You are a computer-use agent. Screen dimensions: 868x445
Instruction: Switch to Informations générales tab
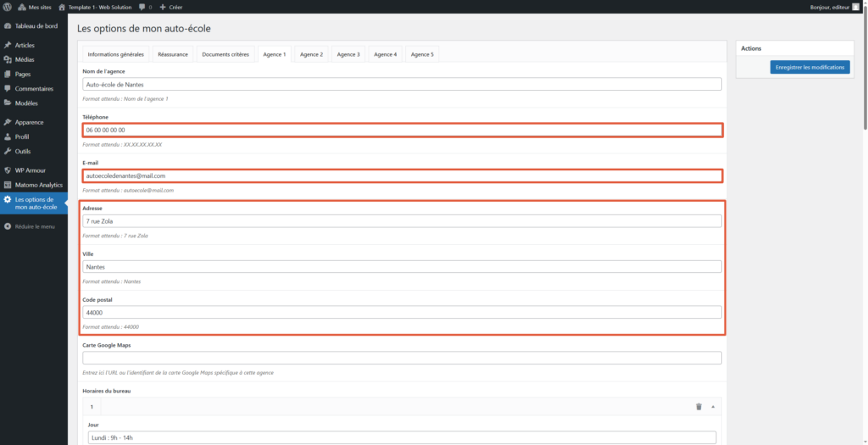tap(115, 54)
